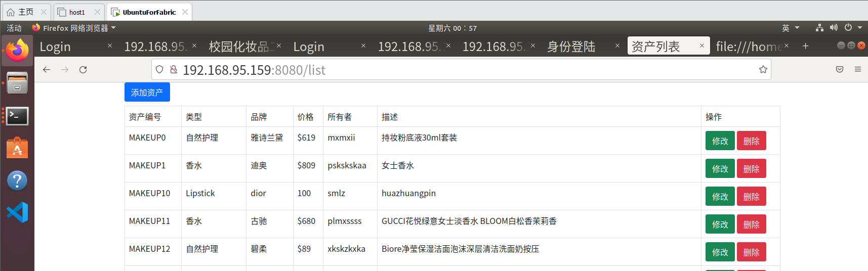Open Ubuntu Software store icon

(17, 148)
